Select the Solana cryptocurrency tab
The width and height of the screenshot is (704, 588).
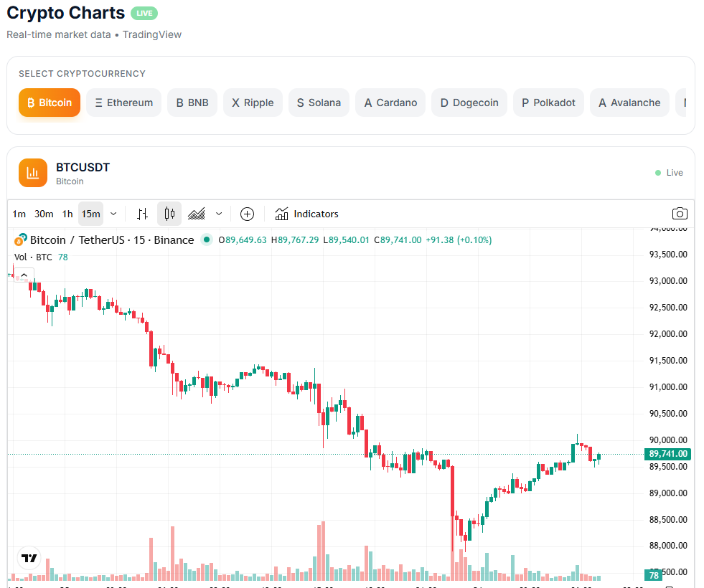click(x=319, y=103)
